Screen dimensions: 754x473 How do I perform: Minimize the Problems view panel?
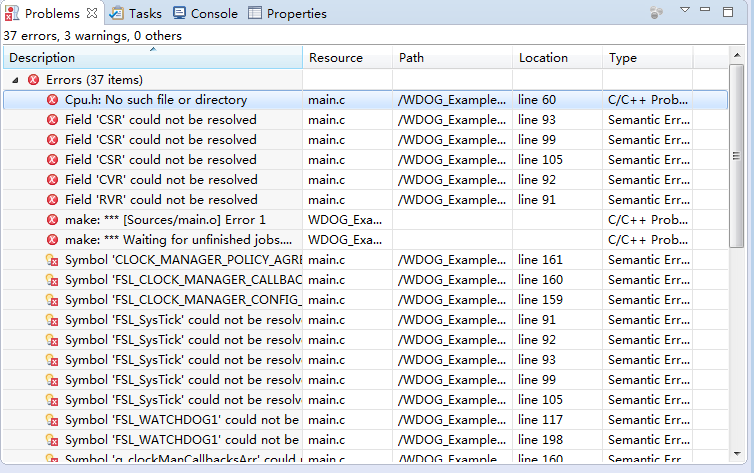705,9
